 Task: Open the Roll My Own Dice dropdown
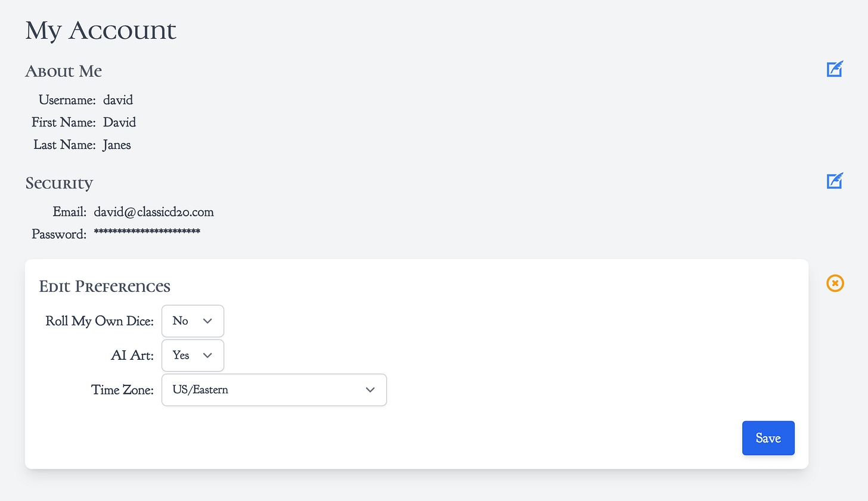(193, 321)
